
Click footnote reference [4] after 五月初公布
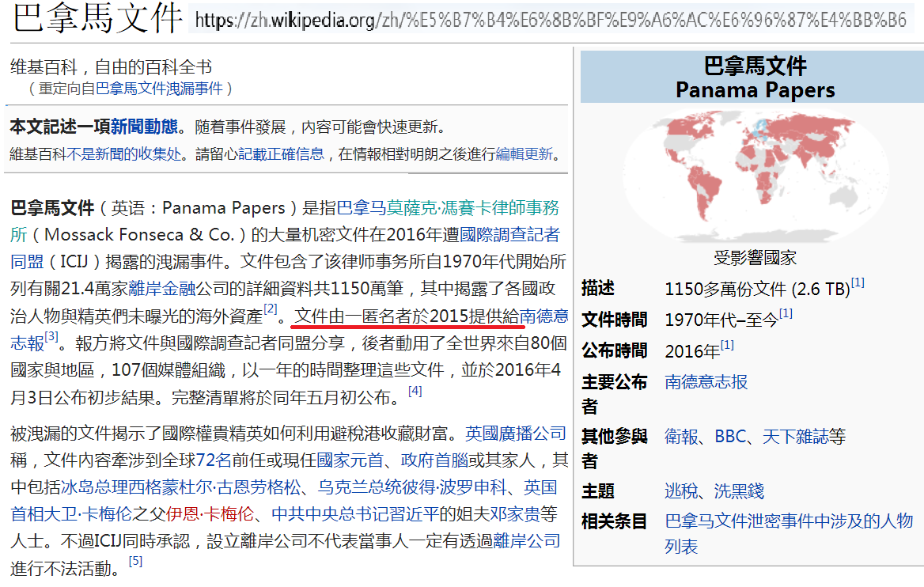tap(415, 391)
